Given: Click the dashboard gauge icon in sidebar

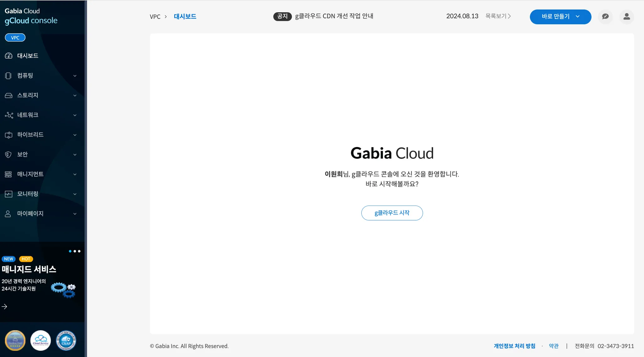Looking at the screenshot, I should tap(8, 56).
